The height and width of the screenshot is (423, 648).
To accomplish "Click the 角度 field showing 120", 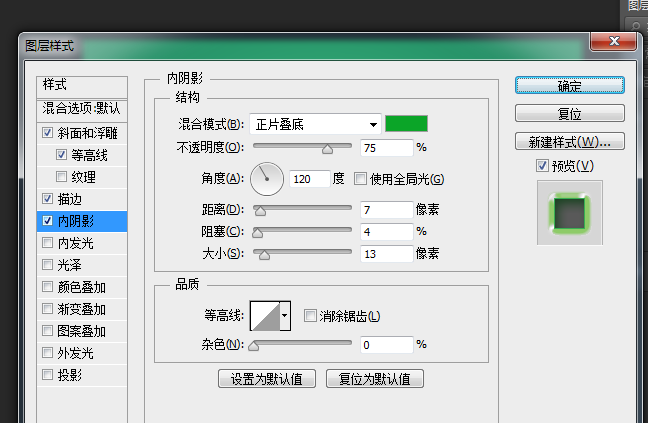I will click(310, 179).
